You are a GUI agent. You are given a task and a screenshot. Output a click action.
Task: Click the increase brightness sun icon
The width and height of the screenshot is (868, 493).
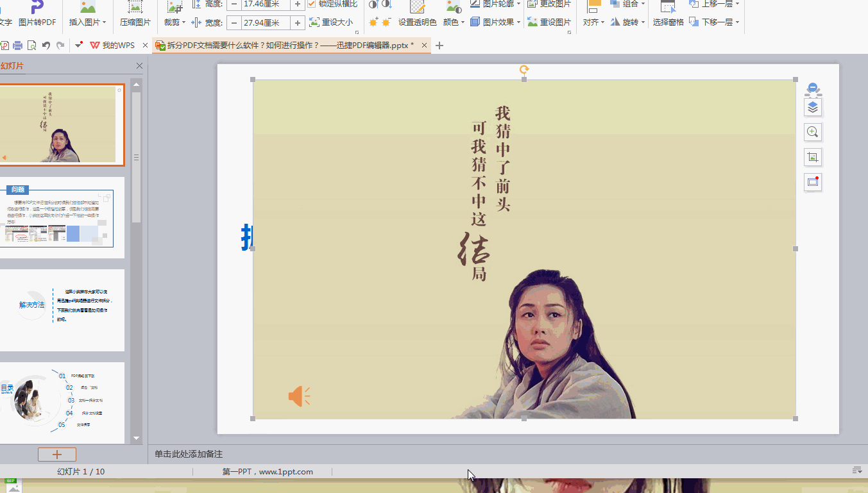(373, 22)
